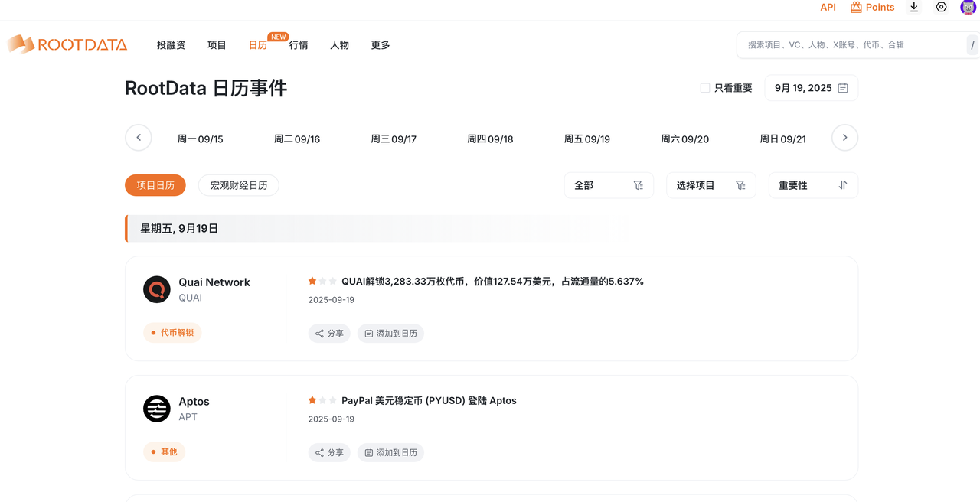The height and width of the screenshot is (502, 980).
Task: Click the search input field
Action: [x=850, y=45]
